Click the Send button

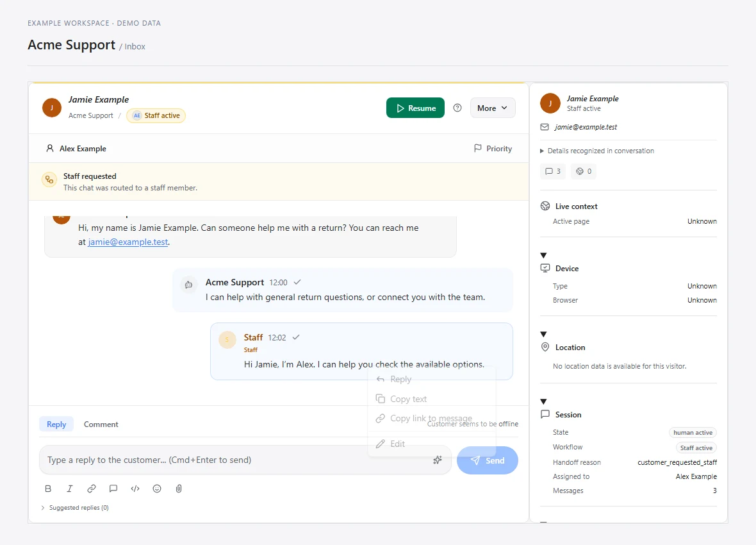click(x=488, y=460)
